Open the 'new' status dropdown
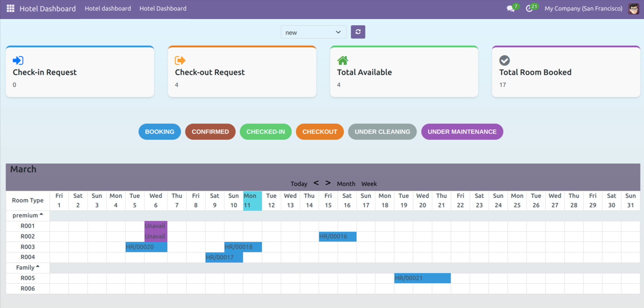 313,32
